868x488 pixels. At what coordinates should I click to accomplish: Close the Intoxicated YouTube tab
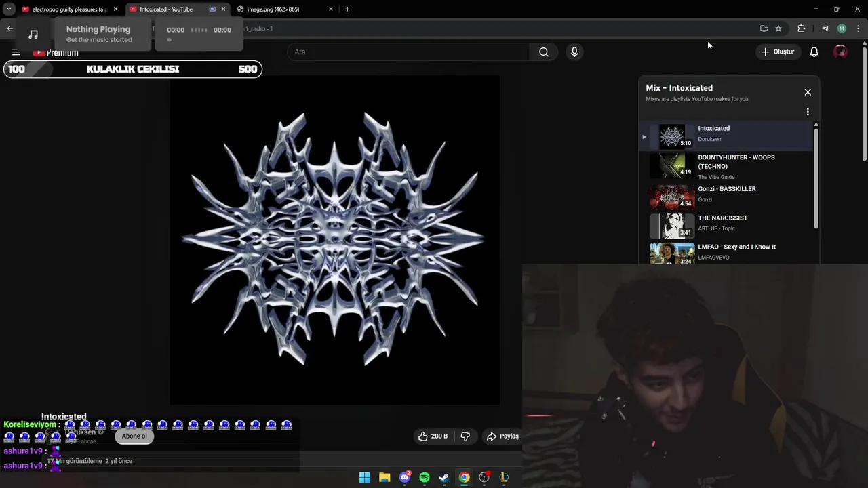[223, 9]
